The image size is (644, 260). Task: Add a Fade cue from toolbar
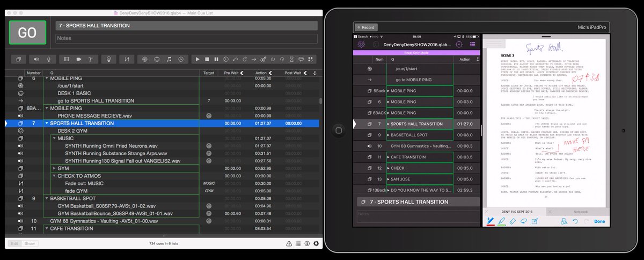[x=126, y=59]
